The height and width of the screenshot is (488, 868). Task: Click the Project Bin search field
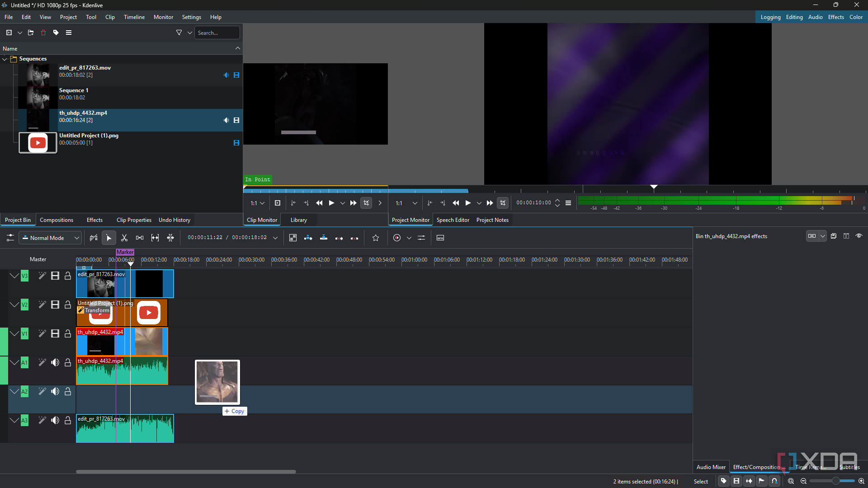(217, 33)
